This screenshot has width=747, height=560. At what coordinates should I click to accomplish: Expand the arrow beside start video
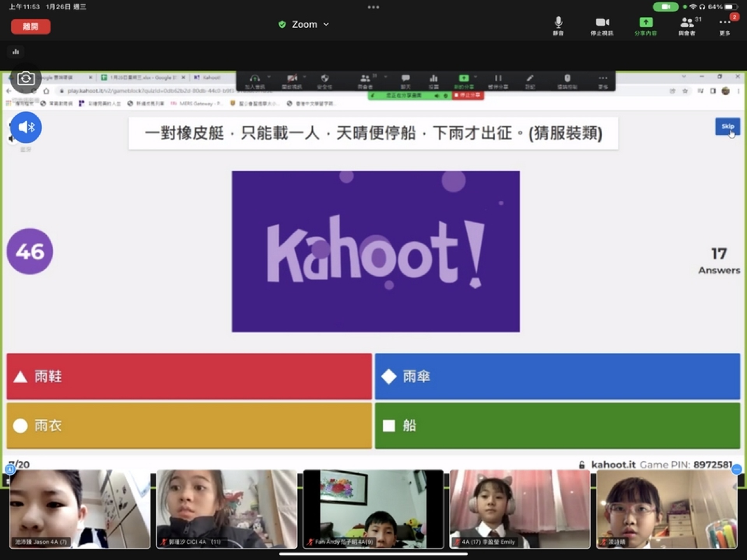(x=305, y=77)
